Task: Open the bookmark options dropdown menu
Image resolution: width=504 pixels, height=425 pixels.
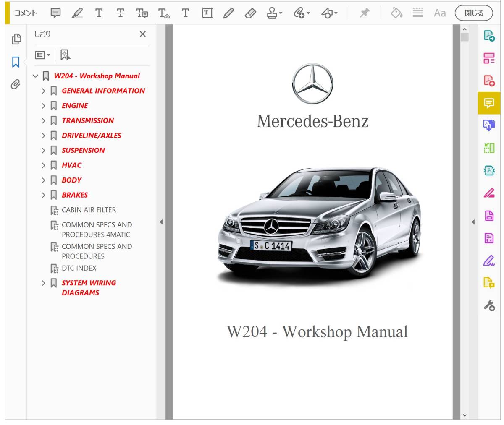Action: point(43,55)
